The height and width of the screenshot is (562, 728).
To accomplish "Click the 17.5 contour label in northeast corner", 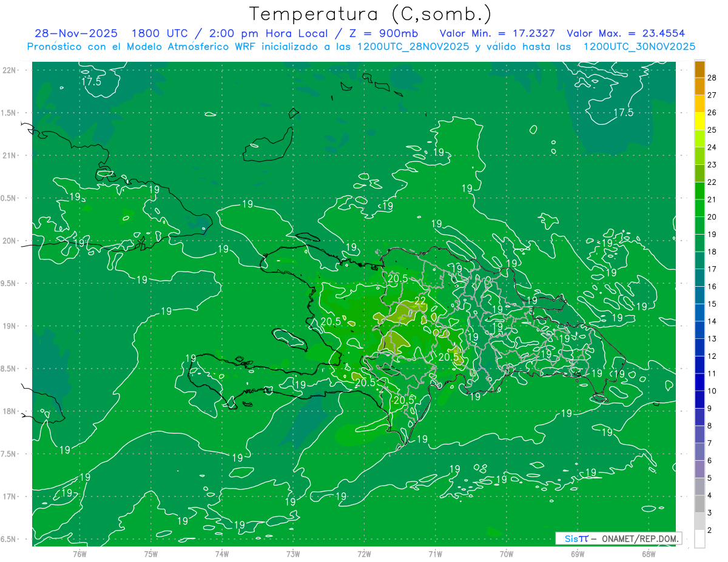I will (x=623, y=112).
